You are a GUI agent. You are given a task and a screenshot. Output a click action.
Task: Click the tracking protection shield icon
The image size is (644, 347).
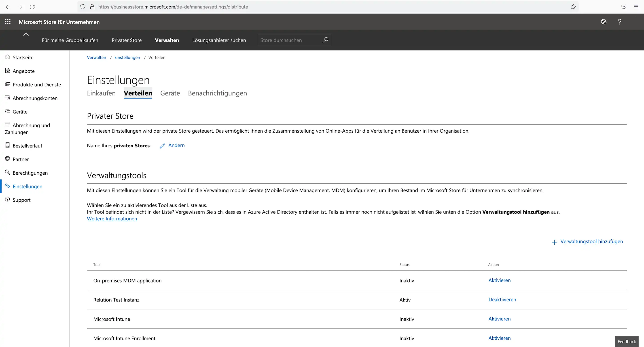(83, 7)
